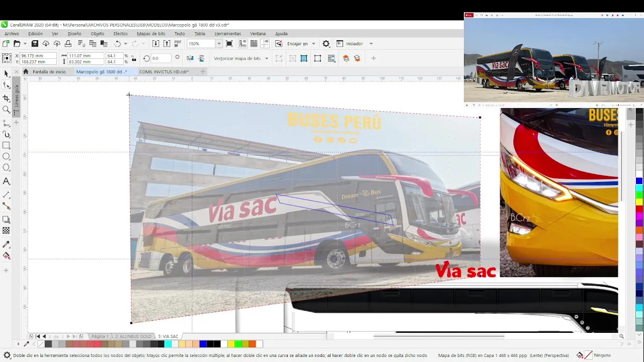
Task: Open page tab Página 1
Action: [99, 336]
